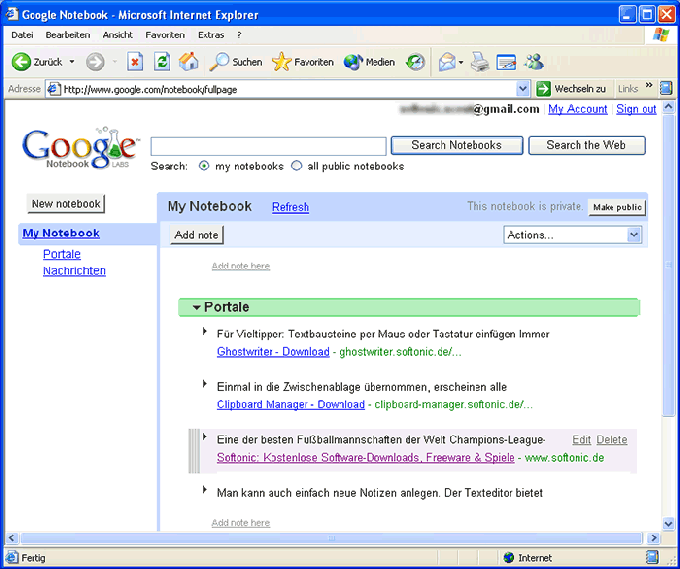
Task: Click Delete on the Fußballmannschaften note
Action: tap(612, 440)
